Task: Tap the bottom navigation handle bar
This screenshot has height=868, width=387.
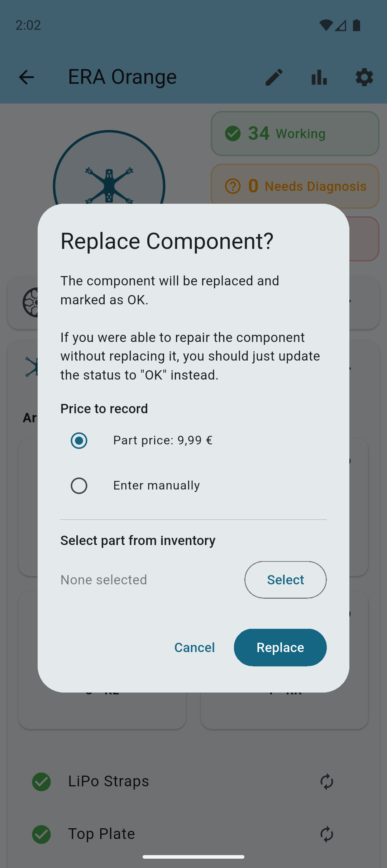Action: [x=193, y=857]
